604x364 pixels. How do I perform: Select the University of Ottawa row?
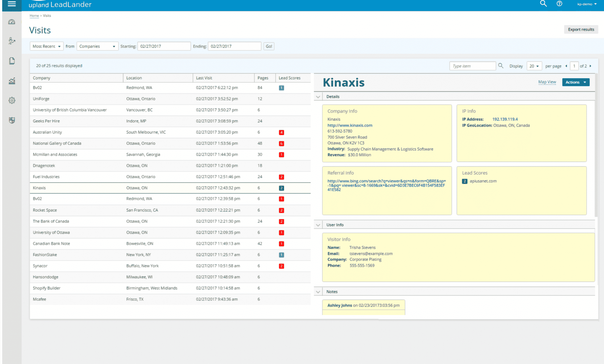(170, 232)
